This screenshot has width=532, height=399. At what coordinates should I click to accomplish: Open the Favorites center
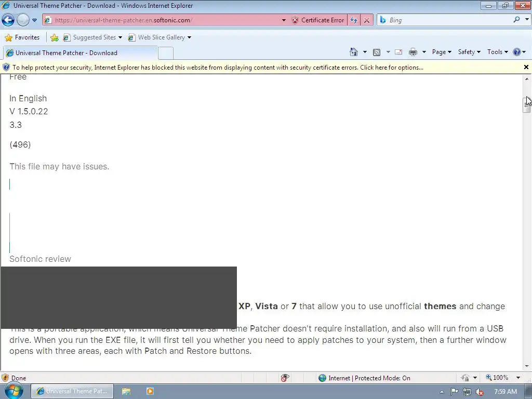click(x=22, y=37)
